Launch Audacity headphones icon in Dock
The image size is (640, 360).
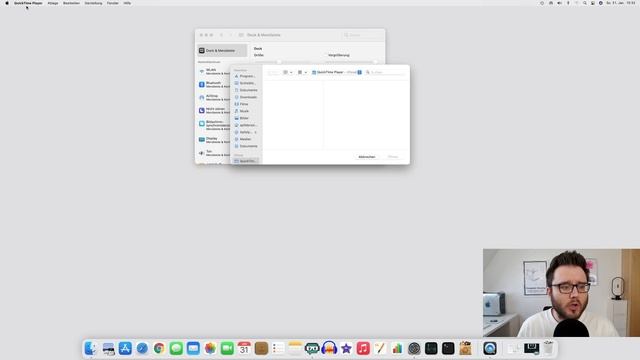tap(329, 349)
